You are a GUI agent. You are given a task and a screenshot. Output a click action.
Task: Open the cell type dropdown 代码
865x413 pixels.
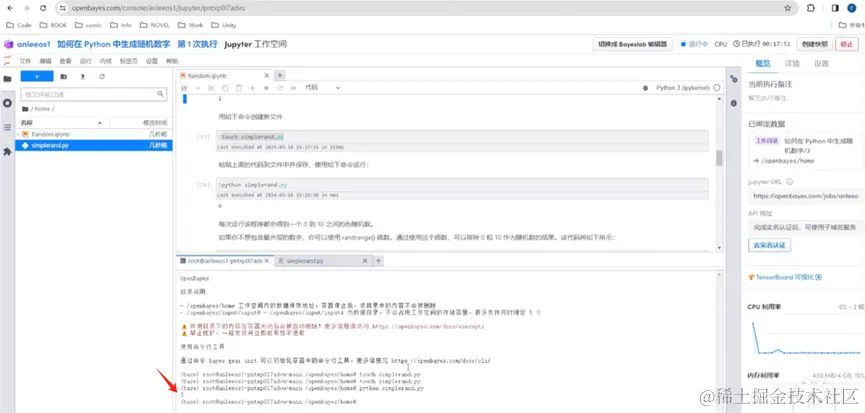(x=323, y=88)
